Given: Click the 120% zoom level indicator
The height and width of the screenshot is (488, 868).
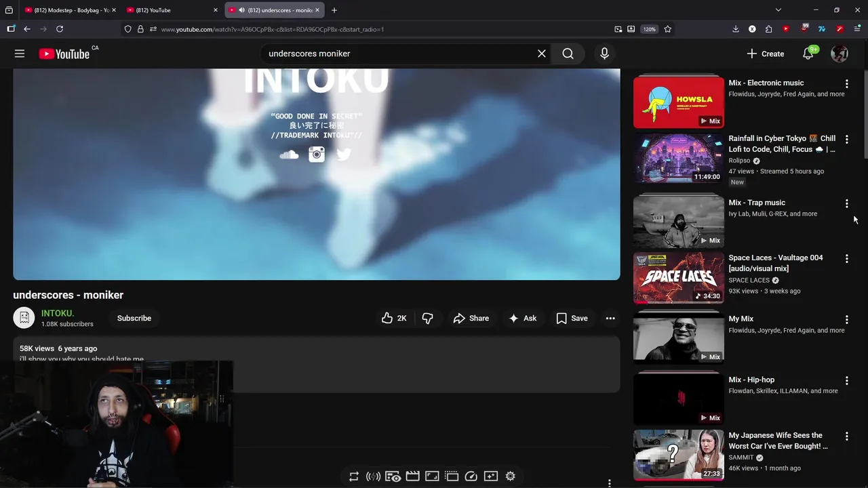Looking at the screenshot, I should point(650,29).
